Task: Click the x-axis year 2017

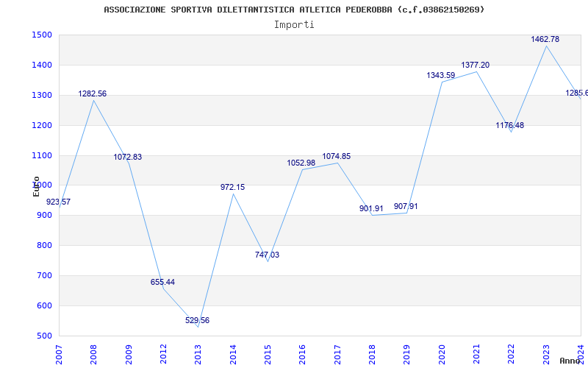Action: [x=337, y=355]
